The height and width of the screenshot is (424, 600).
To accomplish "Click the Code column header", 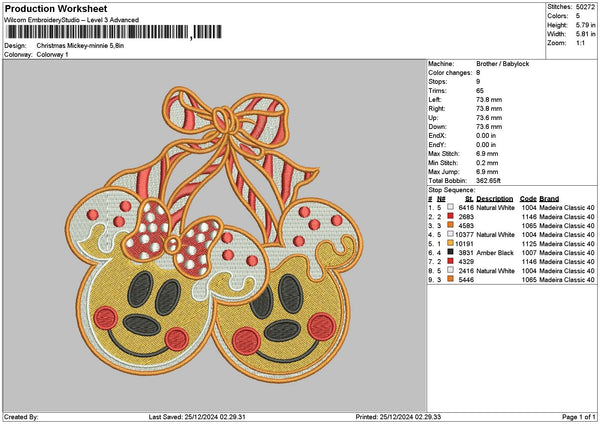I will pyautogui.click(x=528, y=199).
